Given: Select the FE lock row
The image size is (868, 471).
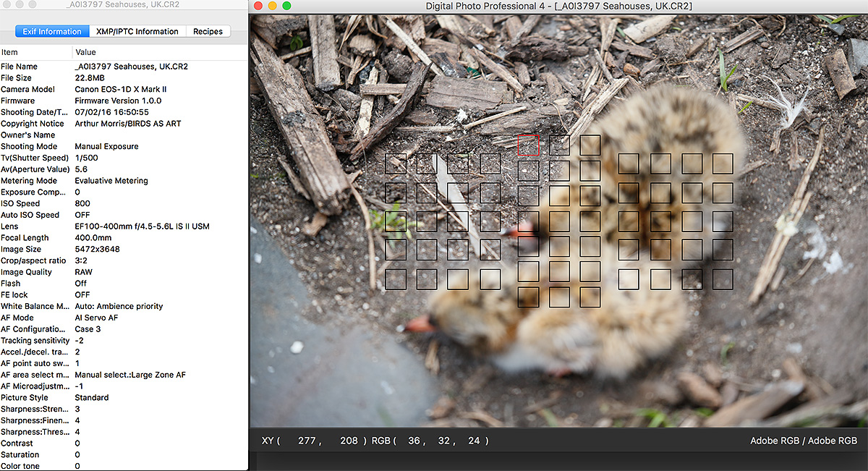Looking at the screenshot, I should (124, 294).
